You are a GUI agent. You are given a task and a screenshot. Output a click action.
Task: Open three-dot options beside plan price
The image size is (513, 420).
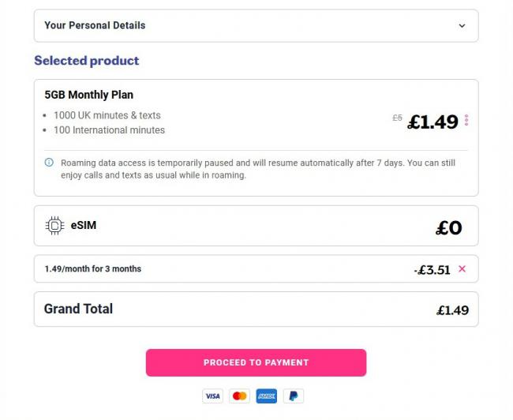[x=466, y=121]
